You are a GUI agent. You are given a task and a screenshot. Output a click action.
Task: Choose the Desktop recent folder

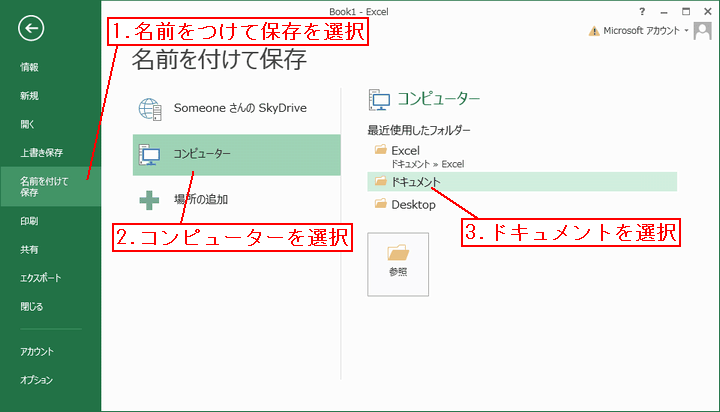[x=522, y=204]
